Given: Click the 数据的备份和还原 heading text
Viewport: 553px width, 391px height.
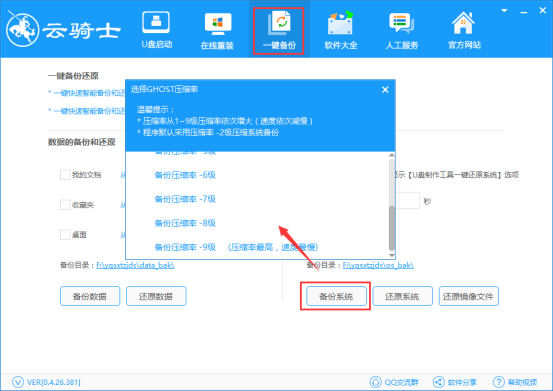Looking at the screenshot, I should (x=82, y=142).
